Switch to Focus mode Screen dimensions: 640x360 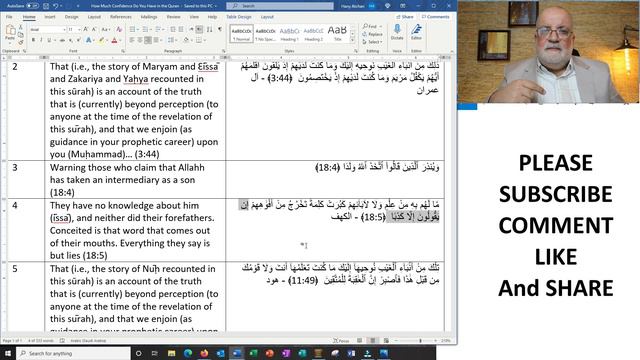point(341,340)
